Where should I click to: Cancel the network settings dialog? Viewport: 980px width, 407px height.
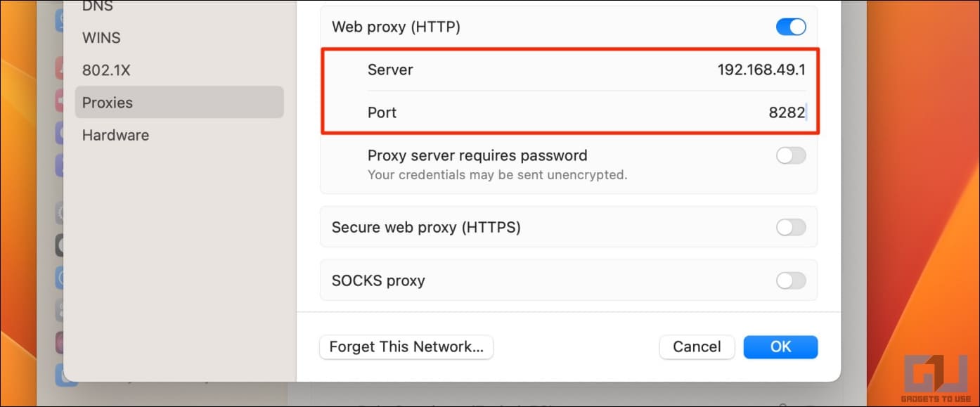click(697, 347)
